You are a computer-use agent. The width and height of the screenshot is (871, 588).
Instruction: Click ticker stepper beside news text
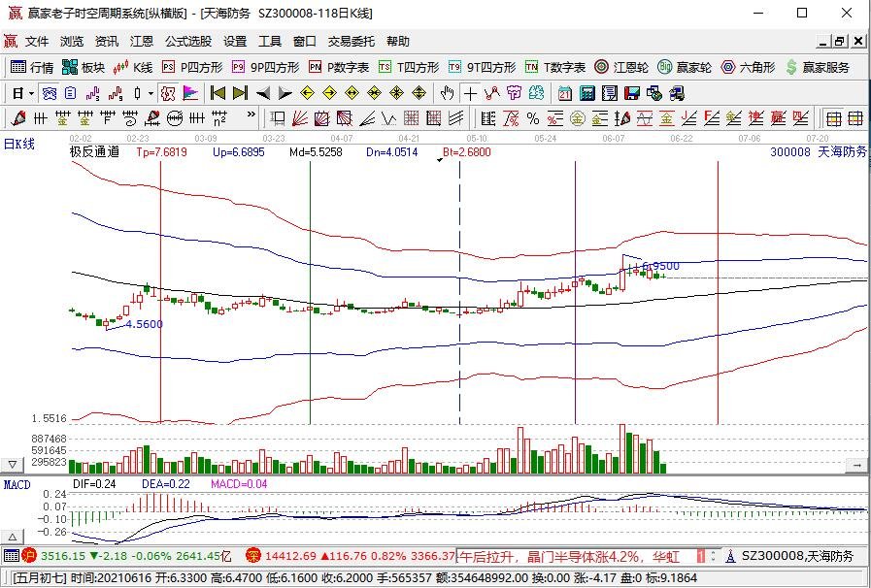click(716, 556)
